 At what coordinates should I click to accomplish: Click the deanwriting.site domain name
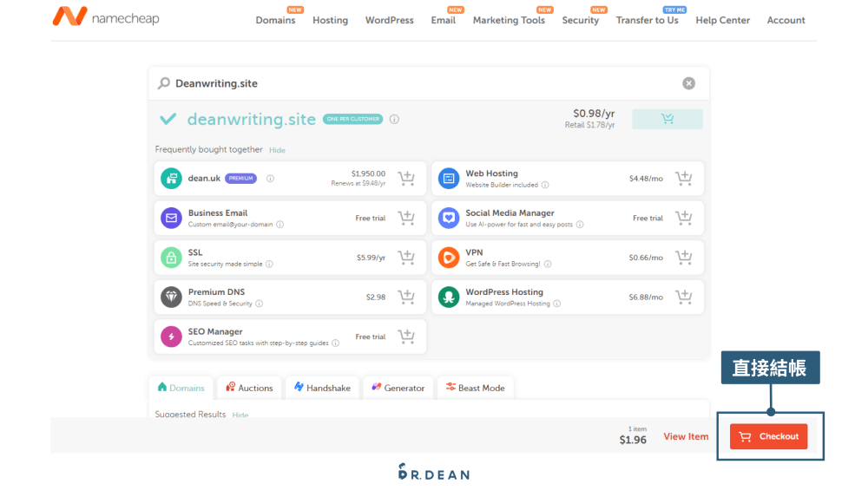(x=252, y=119)
